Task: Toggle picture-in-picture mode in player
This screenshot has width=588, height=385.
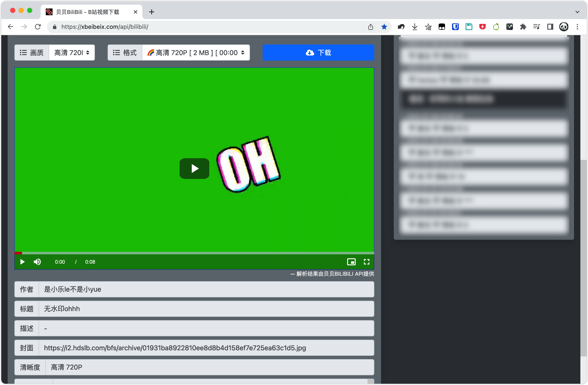Action: click(351, 262)
